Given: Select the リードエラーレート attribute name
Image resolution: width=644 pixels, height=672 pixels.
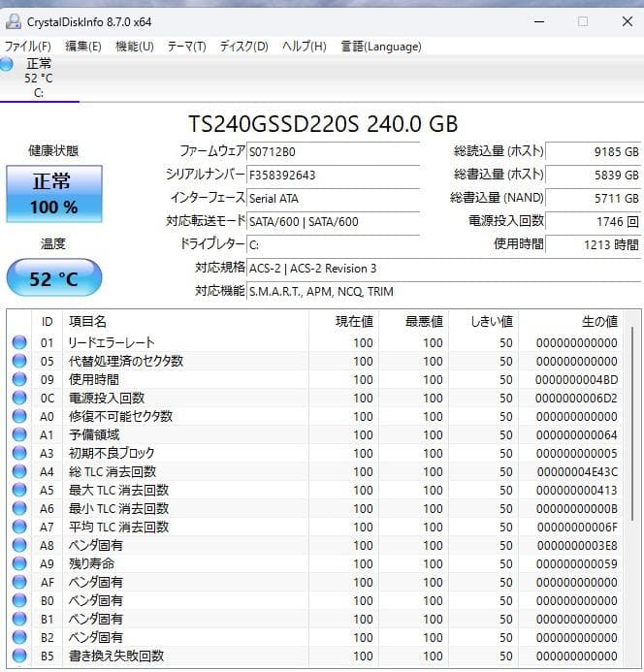Looking at the screenshot, I should pos(112,342).
